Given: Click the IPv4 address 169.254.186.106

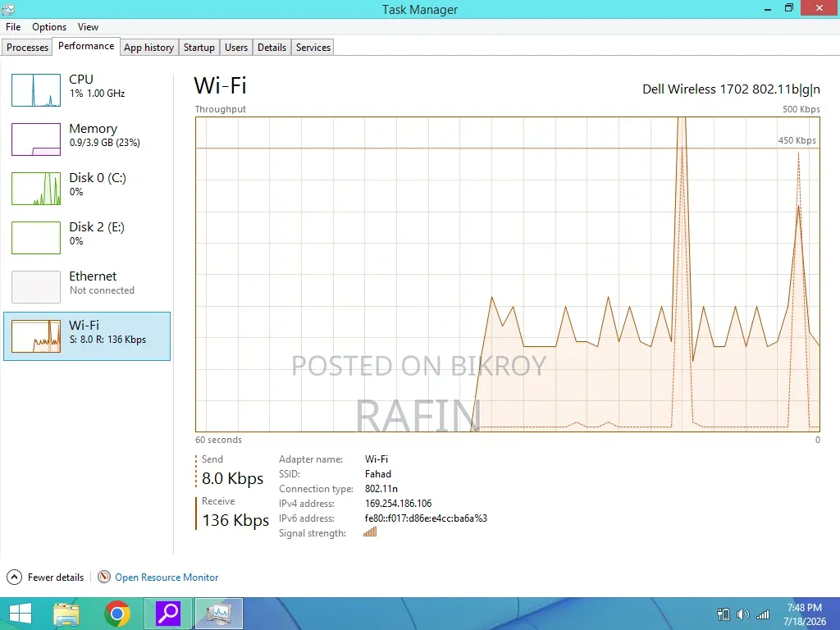Looking at the screenshot, I should pos(398,504).
